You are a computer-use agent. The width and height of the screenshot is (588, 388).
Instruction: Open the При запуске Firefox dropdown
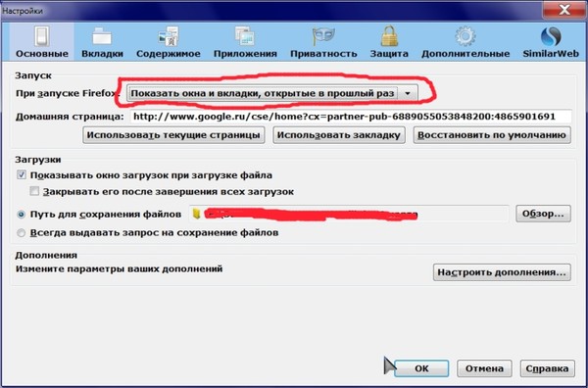click(x=272, y=93)
